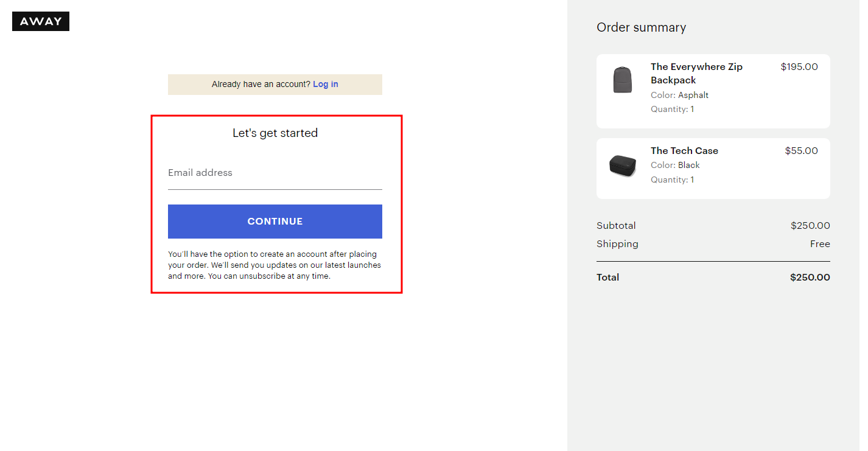This screenshot has width=868, height=451.
Task: Click the Free shipping label
Action: (x=820, y=243)
